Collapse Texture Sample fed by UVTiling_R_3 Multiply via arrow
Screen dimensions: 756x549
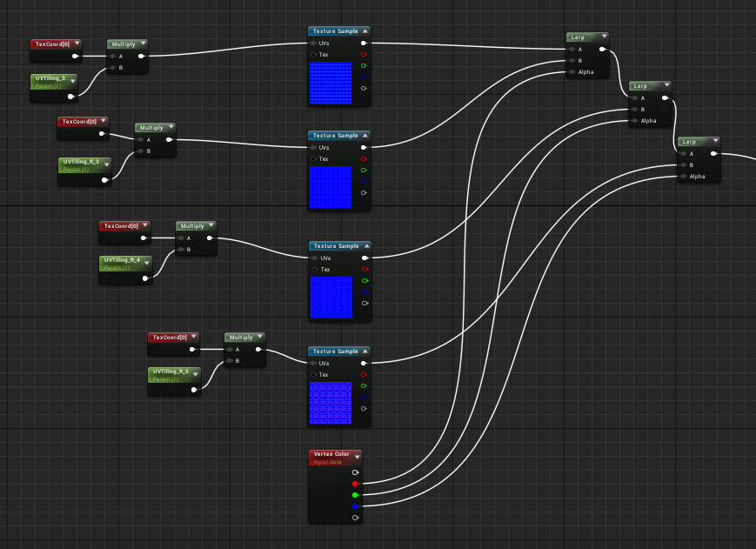click(x=365, y=136)
